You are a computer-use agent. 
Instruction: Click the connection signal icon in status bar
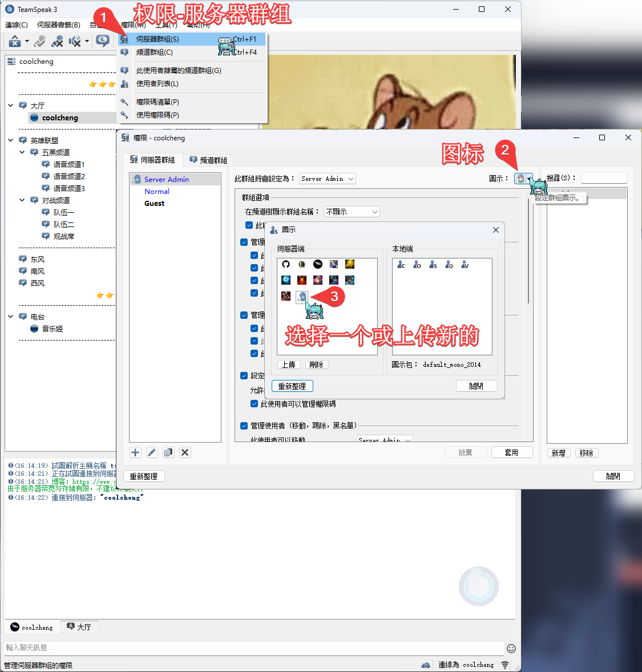[505, 665]
